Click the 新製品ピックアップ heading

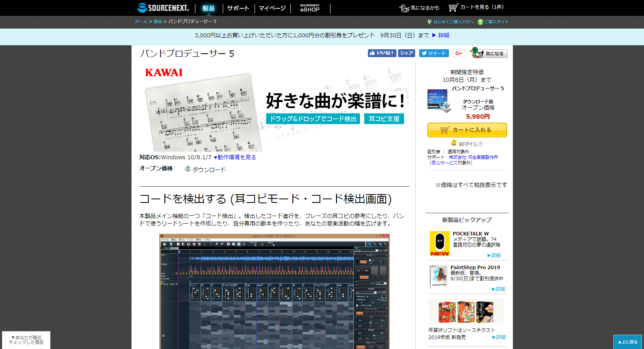click(467, 220)
